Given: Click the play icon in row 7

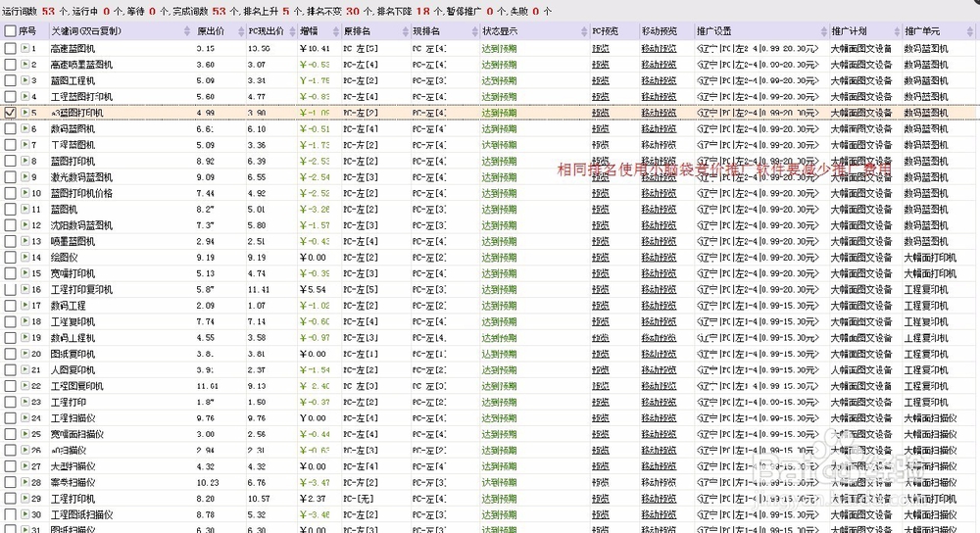Looking at the screenshot, I should pos(25,145).
